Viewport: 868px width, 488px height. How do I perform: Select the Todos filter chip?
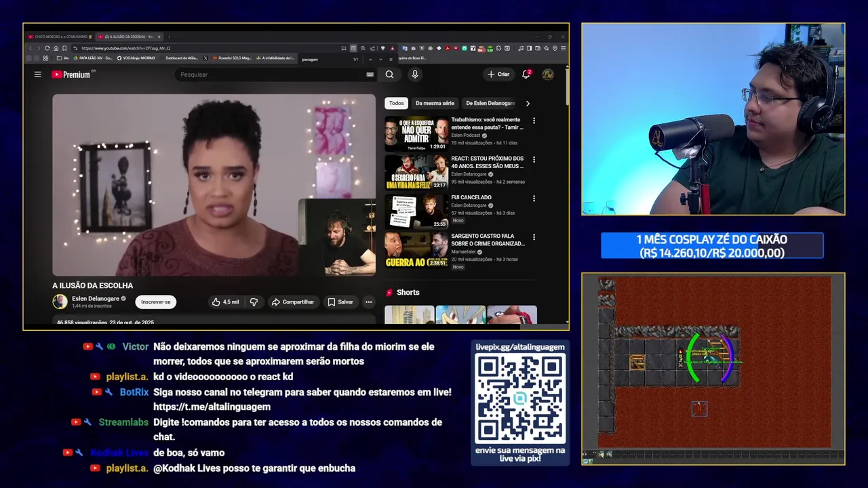click(x=396, y=103)
